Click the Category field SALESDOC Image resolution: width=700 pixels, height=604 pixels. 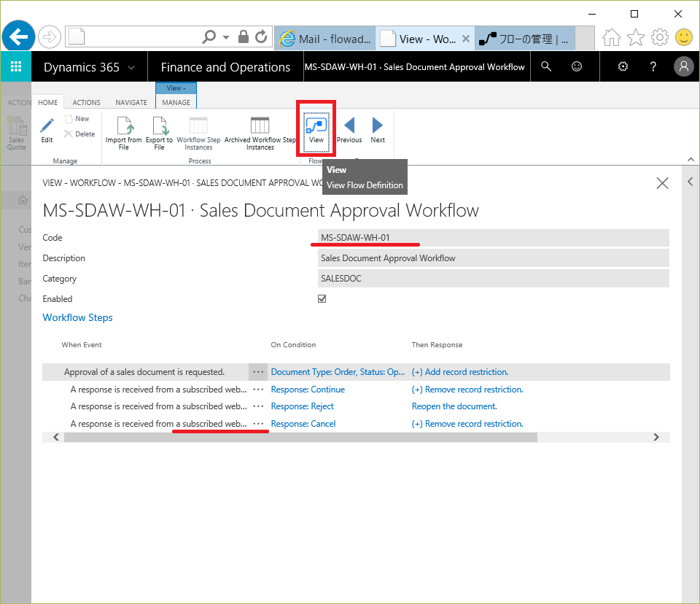pos(494,279)
